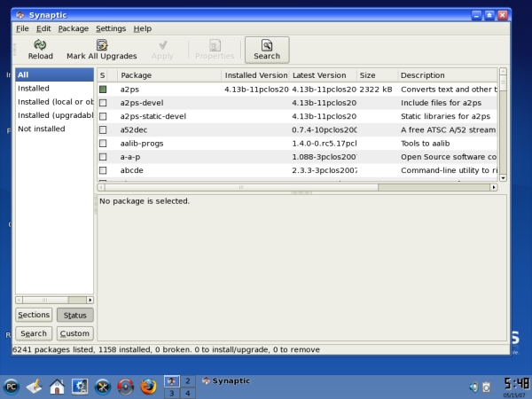This screenshot has height=399, width=532.
Task: Click filter list scrollbar right arrow
Action: click(x=90, y=300)
